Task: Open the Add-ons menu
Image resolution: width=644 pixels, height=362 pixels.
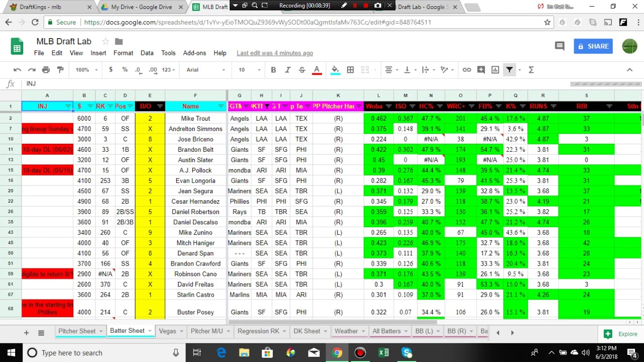Action: [194, 53]
